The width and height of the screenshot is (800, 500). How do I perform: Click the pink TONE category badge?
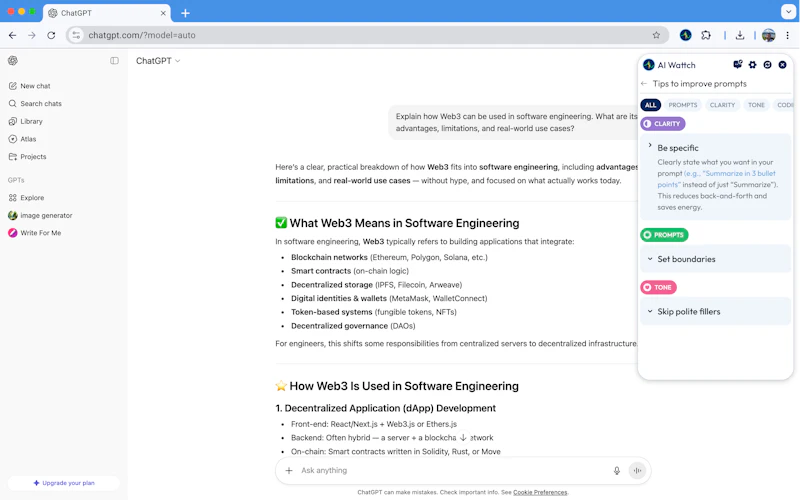coord(658,287)
